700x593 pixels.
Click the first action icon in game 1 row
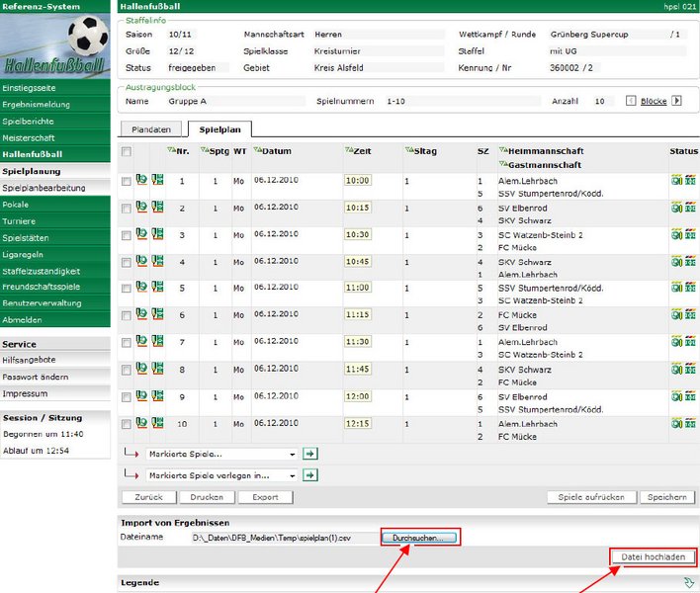pos(141,179)
